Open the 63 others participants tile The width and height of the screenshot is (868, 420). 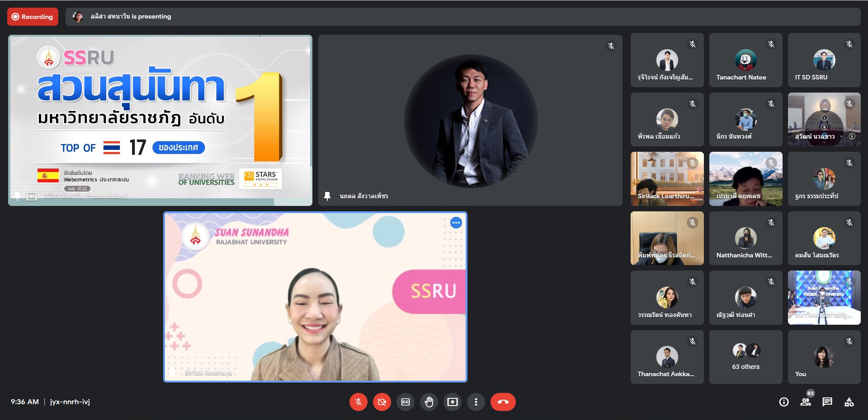tap(745, 357)
